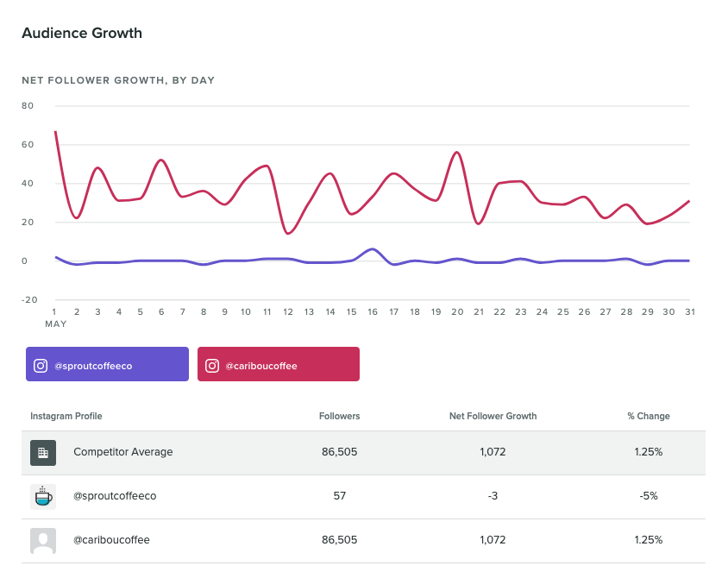This screenshot has height=578, width=728.
Task: Click the Instagram Profile column header
Action: (66, 416)
